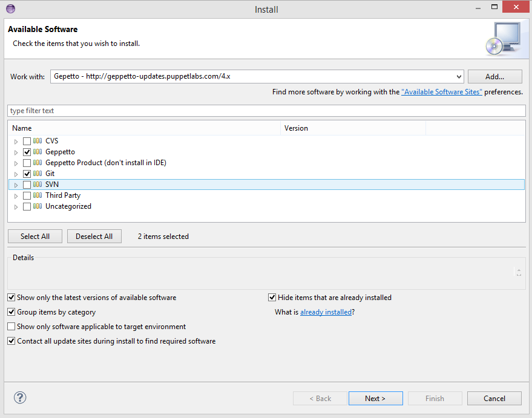This screenshot has width=532, height=418.
Task: Expand the Geppetto Product tree node
Action: [x=16, y=163]
